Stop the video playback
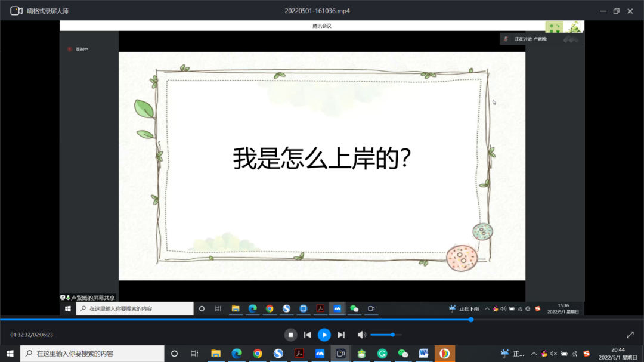Viewport: 644px width, 362px height. [290, 335]
